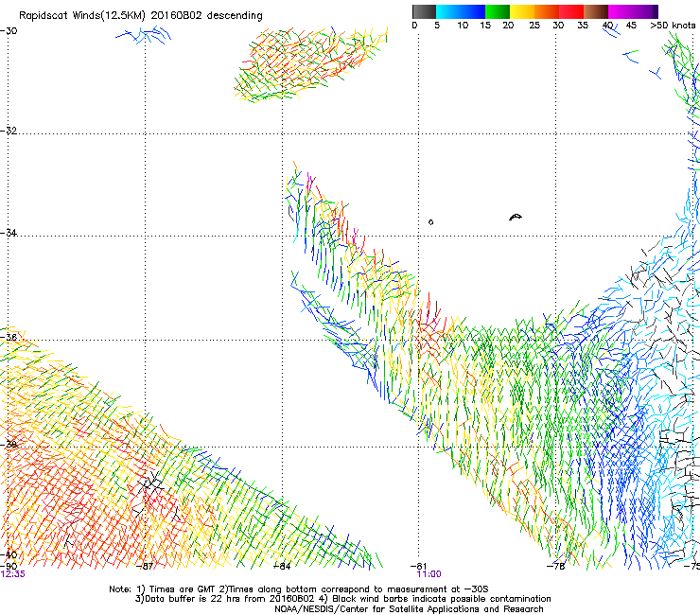Click the arc-shaped island outline east of -81
The image size is (700, 615).
tap(516, 218)
